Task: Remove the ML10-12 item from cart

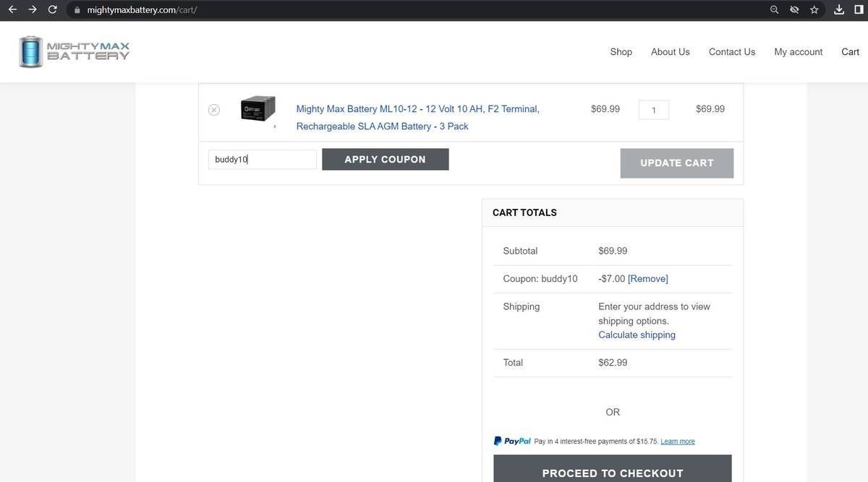Action: pos(214,110)
